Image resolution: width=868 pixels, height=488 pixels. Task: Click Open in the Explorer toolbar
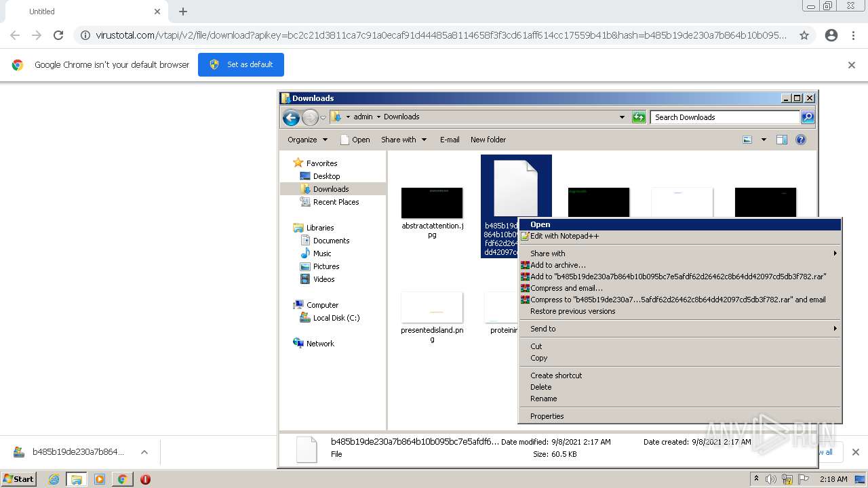pos(355,140)
